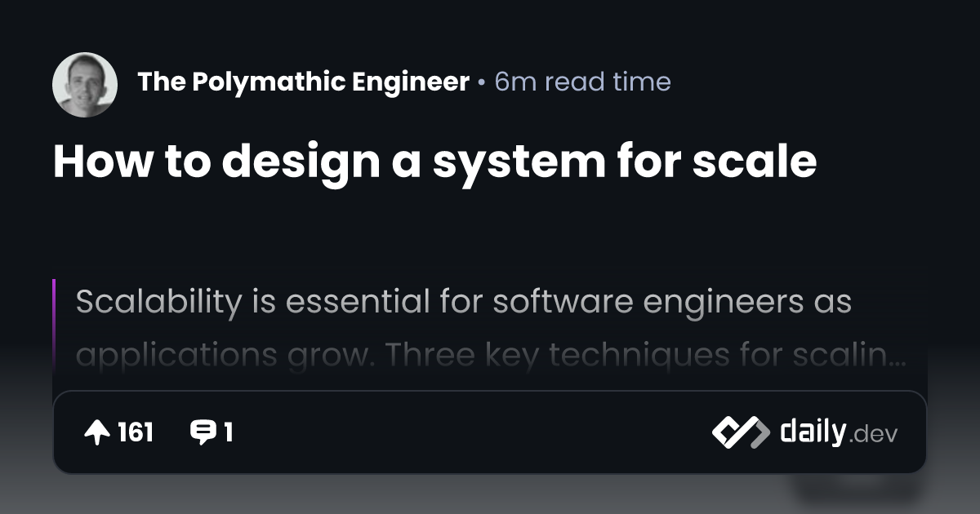The height and width of the screenshot is (514, 980).
Task: Click the comment count 1
Action: pos(229,432)
